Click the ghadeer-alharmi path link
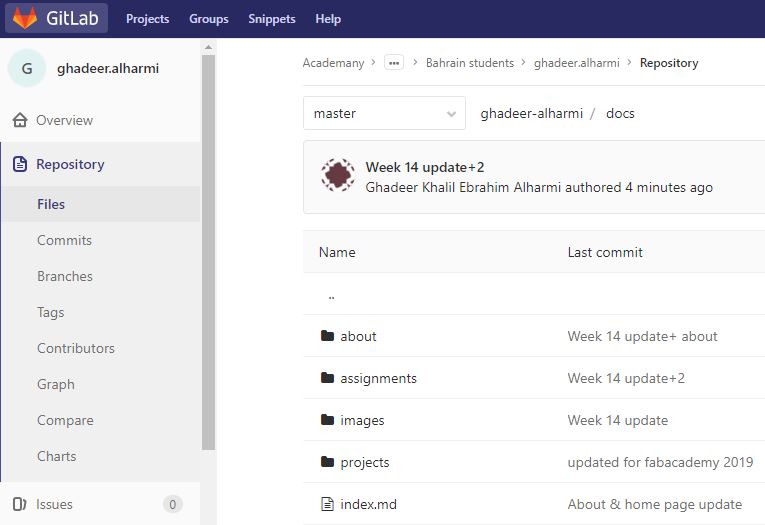The width and height of the screenshot is (765, 525). 531,113
